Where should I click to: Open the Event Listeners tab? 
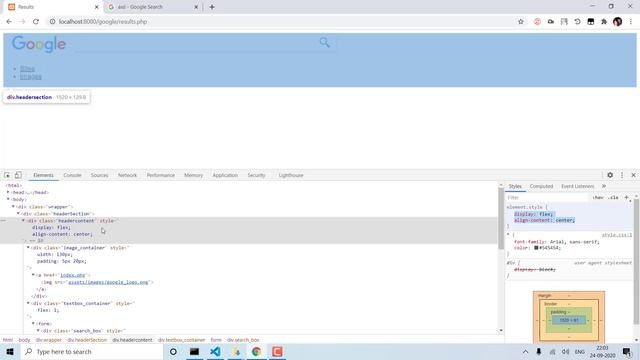(x=578, y=186)
